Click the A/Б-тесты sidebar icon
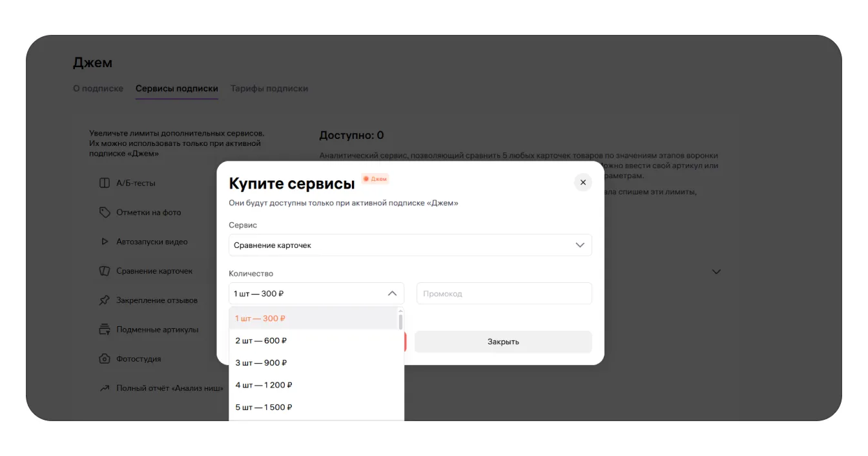The height and width of the screenshot is (456, 868). 105,183
